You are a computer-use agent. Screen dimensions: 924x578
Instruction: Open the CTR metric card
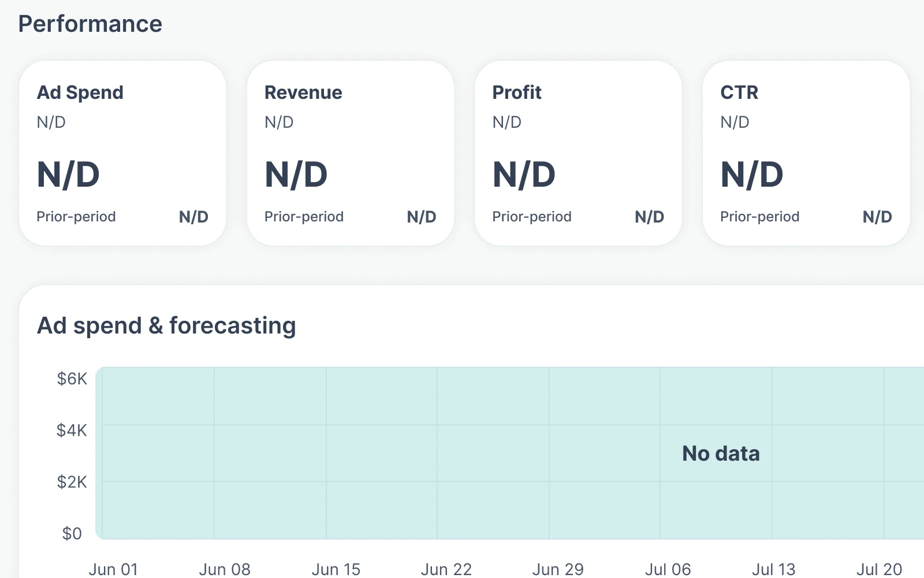806,153
